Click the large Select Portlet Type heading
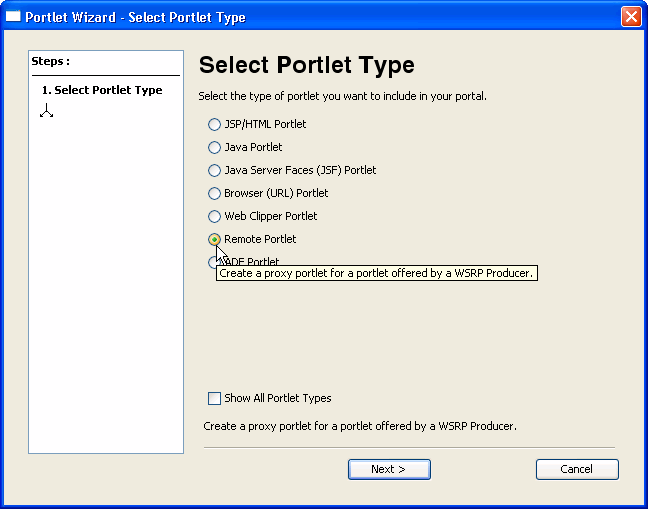The height and width of the screenshot is (509, 648). (x=307, y=65)
